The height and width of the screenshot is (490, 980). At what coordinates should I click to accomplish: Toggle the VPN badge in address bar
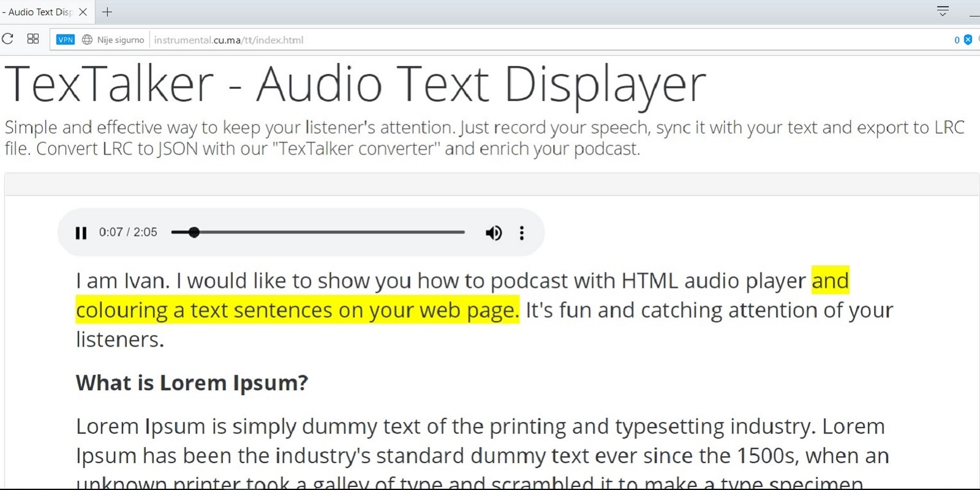(65, 40)
